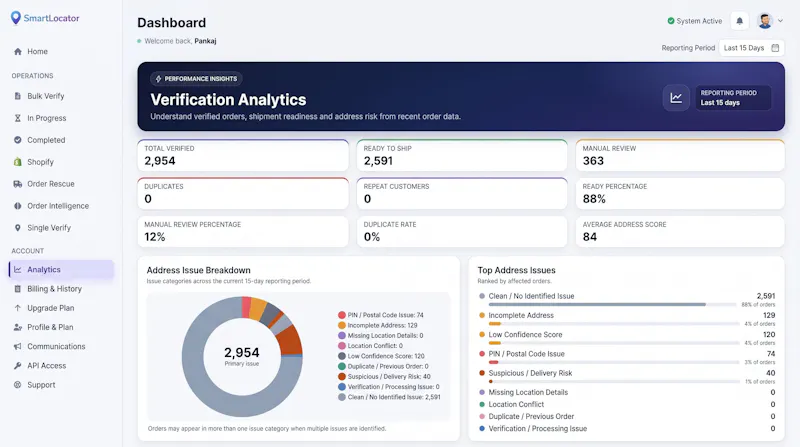This screenshot has width=800, height=447.
Task: Click "Missing Location Details" in Top Address Issues
Action: [x=528, y=392]
